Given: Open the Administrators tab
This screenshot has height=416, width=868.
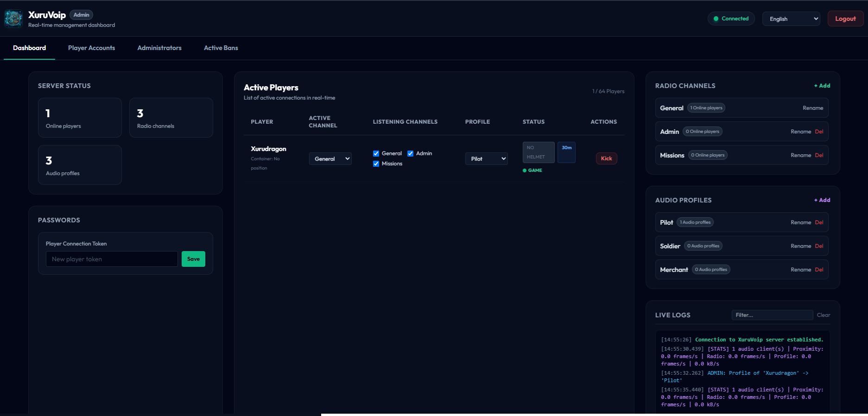Looking at the screenshot, I should coord(159,48).
